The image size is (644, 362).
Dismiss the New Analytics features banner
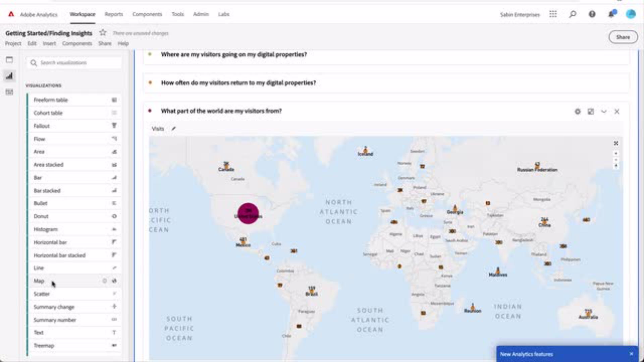[x=631, y=354]
